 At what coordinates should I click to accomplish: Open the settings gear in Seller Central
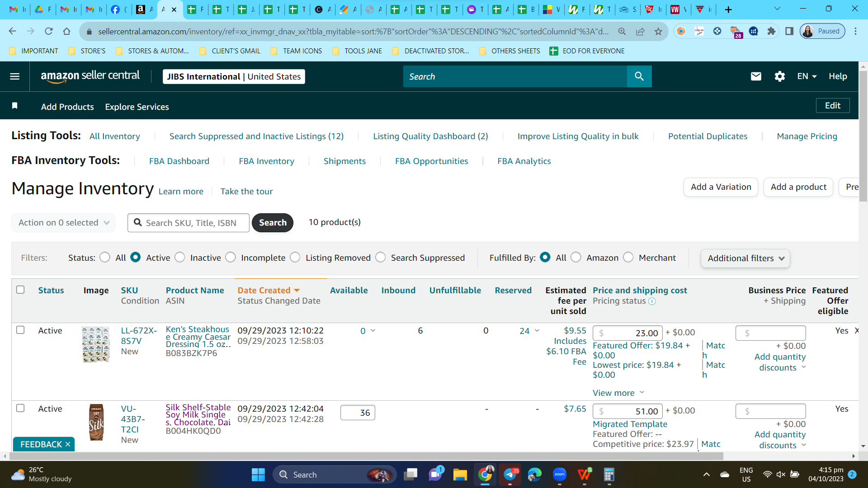pyautogui.click(x=780, y=76)
